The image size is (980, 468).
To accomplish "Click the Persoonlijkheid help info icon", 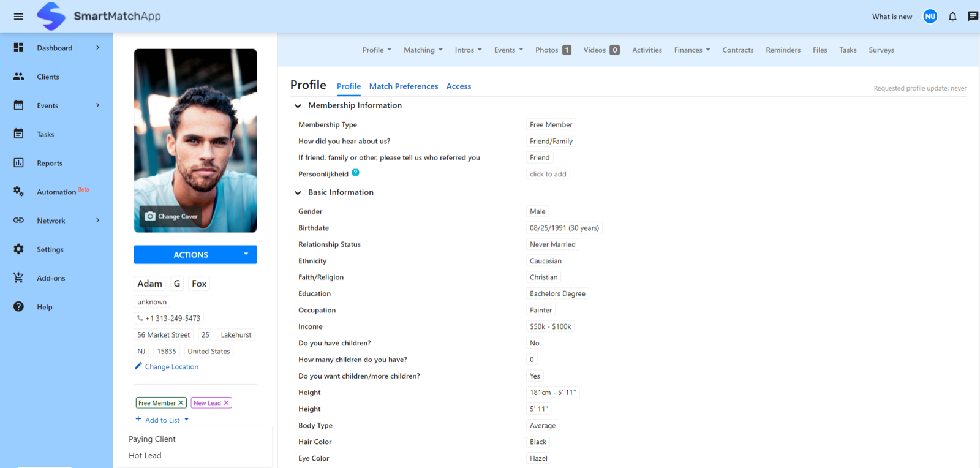I will [356, 173].
